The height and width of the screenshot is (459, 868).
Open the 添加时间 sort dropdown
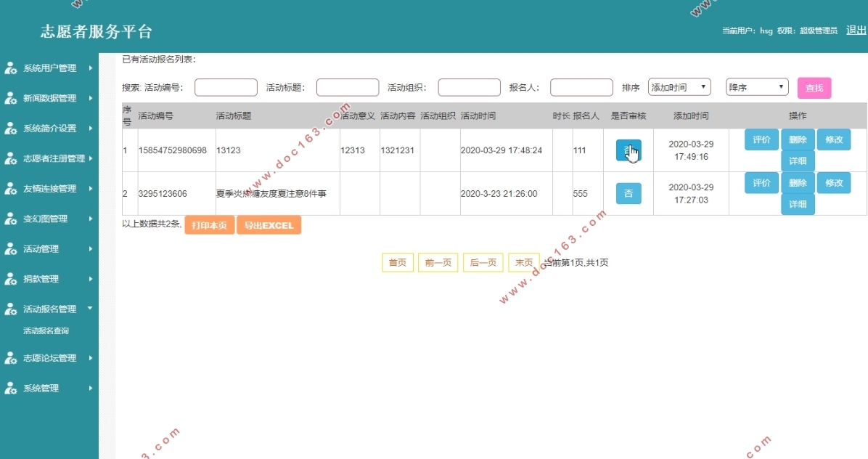(x=679, y=87)
